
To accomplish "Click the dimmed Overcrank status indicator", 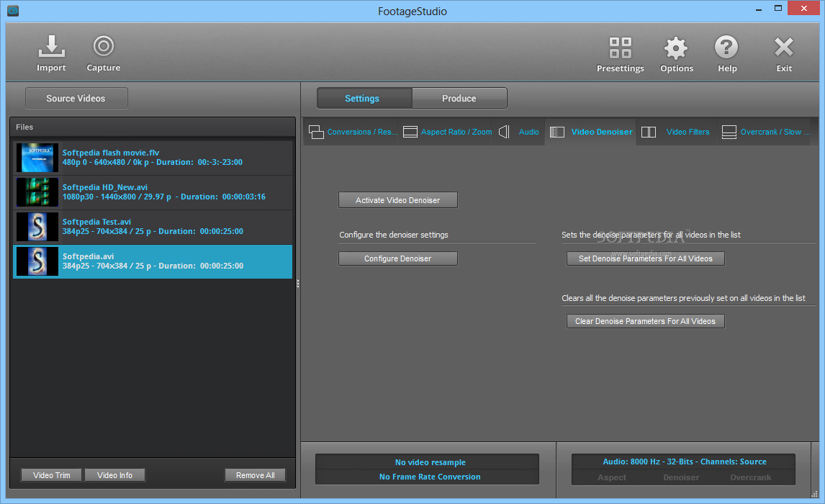I will coord(751,477).
